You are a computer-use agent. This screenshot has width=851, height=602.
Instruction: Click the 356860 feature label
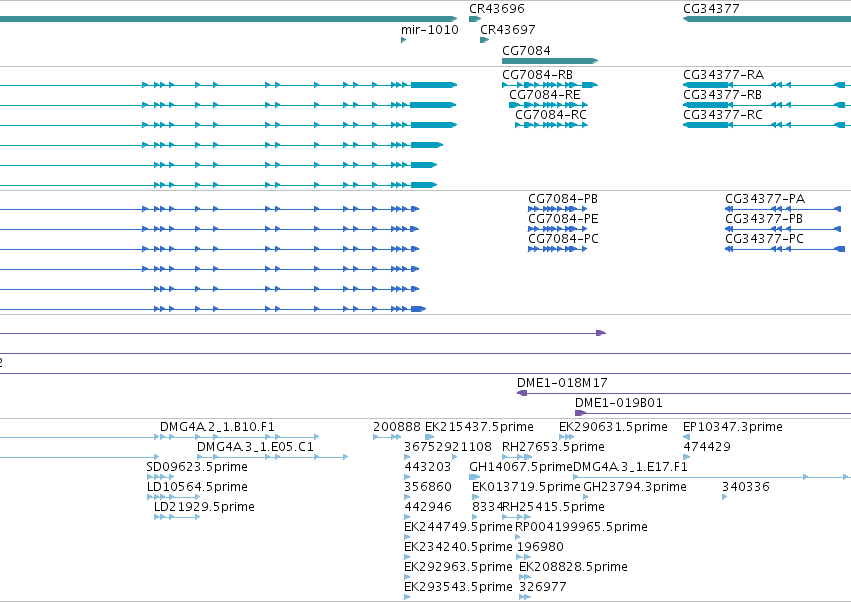[428, 487]
